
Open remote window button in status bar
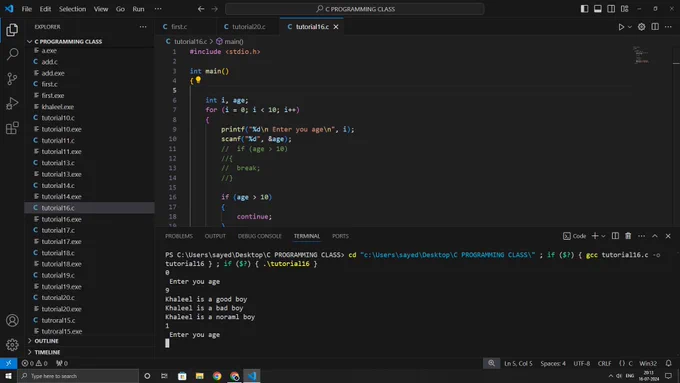[x=8, y=363]
